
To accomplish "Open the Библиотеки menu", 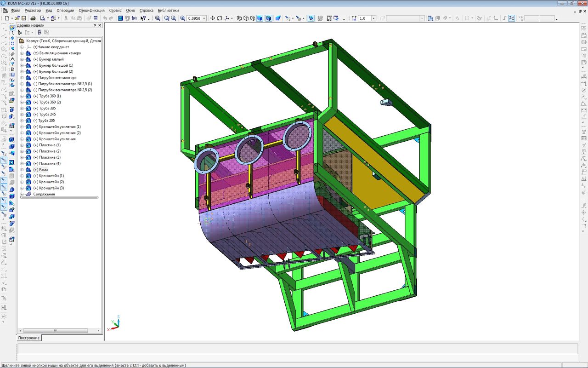I will 168,10.
